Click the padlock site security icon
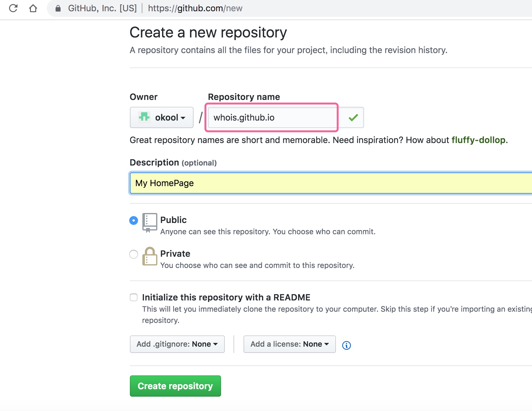Image resolution: width=532 pixels, height=411 pixels. 58,8
